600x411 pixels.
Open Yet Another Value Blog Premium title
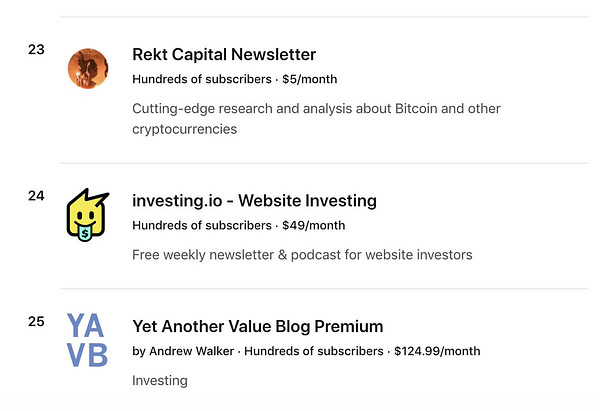[x=258, y=326]
